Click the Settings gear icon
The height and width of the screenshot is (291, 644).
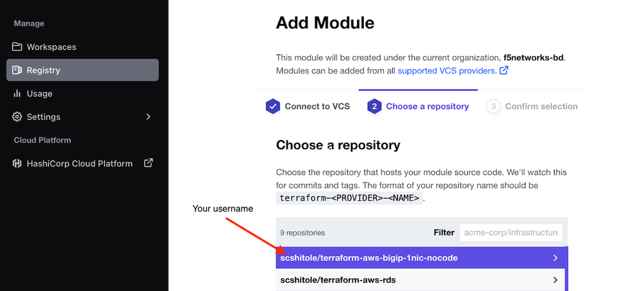tap(17, 117)
